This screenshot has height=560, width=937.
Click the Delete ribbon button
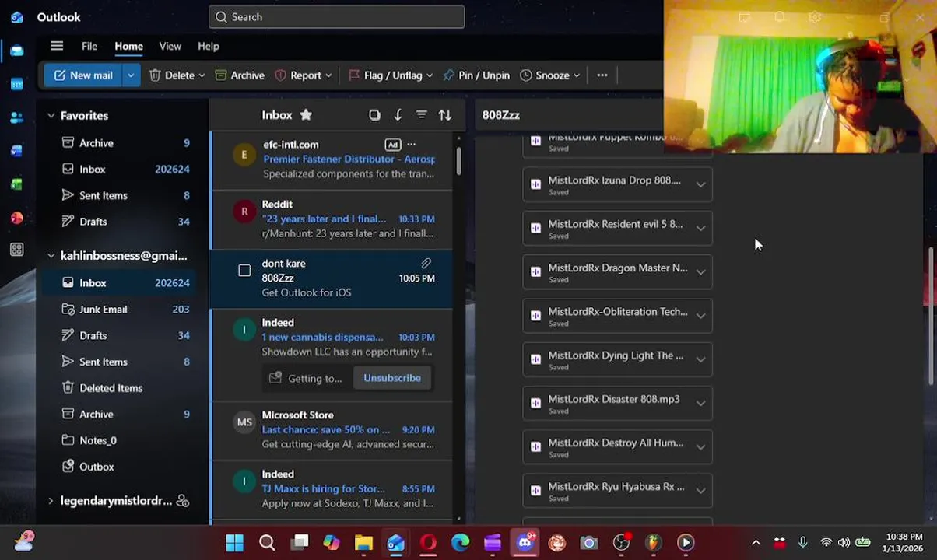point(172,75)
